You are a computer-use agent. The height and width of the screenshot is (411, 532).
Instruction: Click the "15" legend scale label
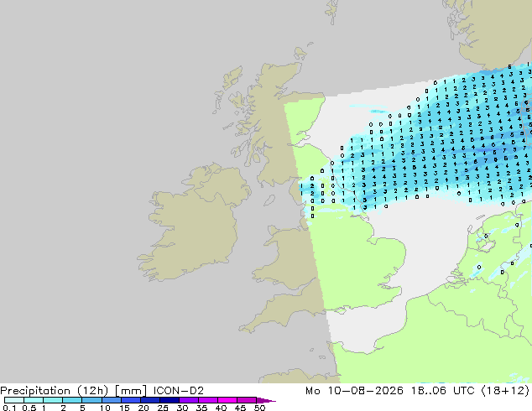coord(124,408)
